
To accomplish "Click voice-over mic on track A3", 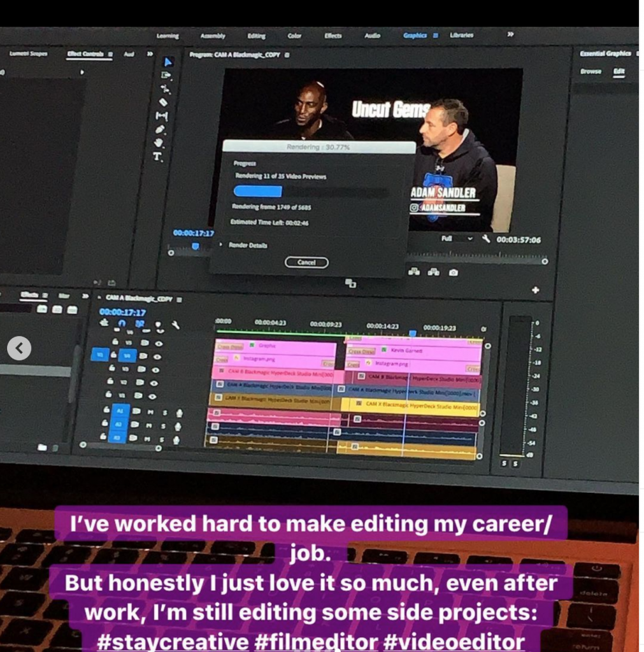I will (x=176, y=440).
